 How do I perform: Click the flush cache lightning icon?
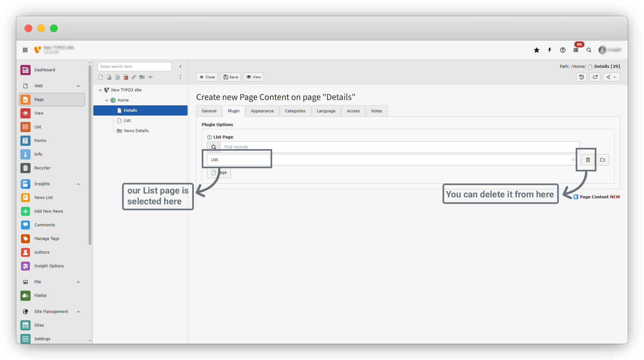click(550, 50)
